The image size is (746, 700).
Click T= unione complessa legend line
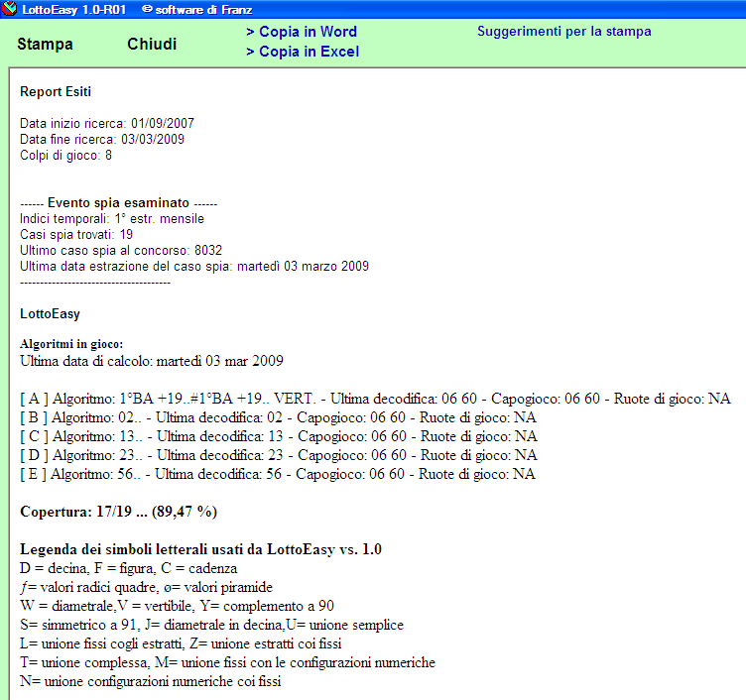227,662
